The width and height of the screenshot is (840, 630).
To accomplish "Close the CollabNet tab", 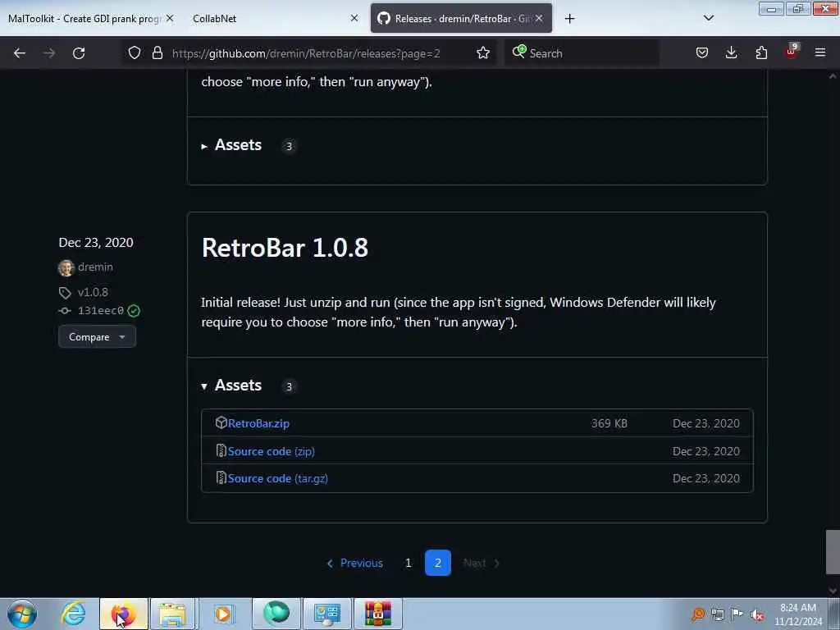I will coord(354,18).
